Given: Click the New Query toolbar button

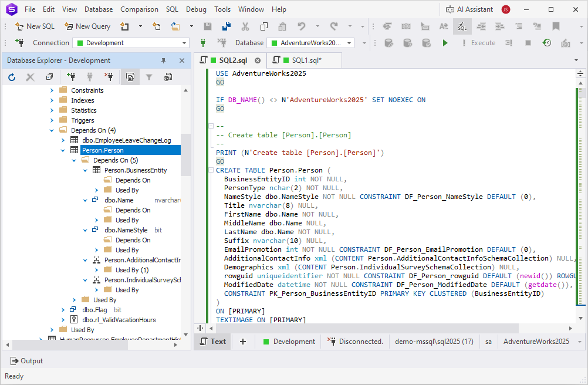Looking at the screenshot, I should click(87, 26).
